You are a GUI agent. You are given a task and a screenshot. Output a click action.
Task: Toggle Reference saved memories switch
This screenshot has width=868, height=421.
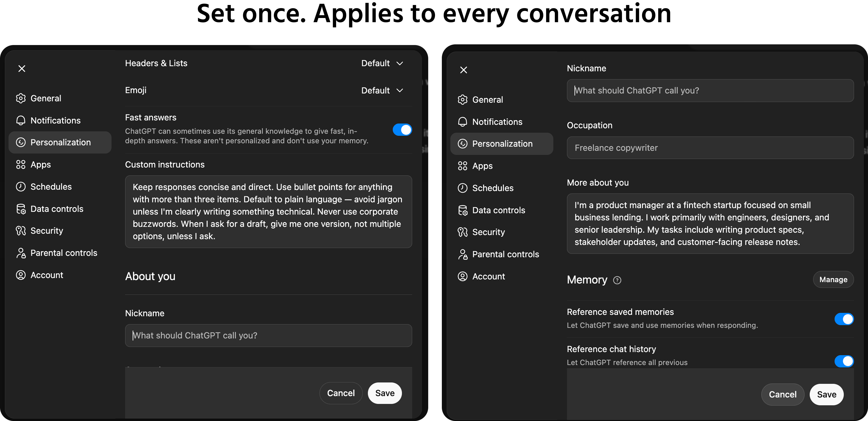pos(844,319)
